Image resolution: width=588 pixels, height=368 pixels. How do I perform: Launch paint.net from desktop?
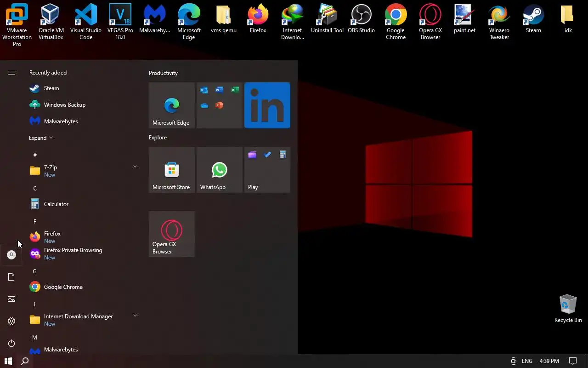pyautogui.click(x=465, y=18)
